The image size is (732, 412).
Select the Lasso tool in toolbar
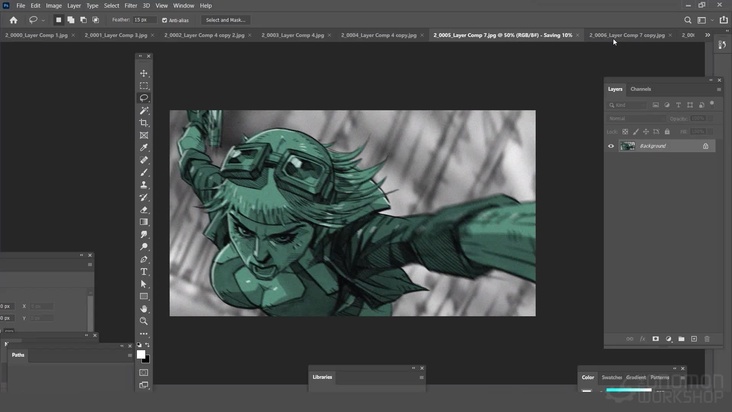point(144,98)
